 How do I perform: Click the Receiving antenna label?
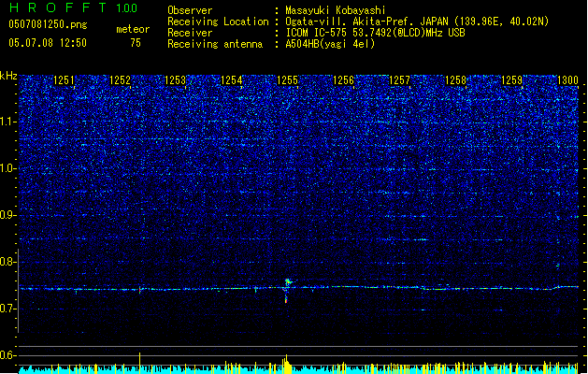215,44
